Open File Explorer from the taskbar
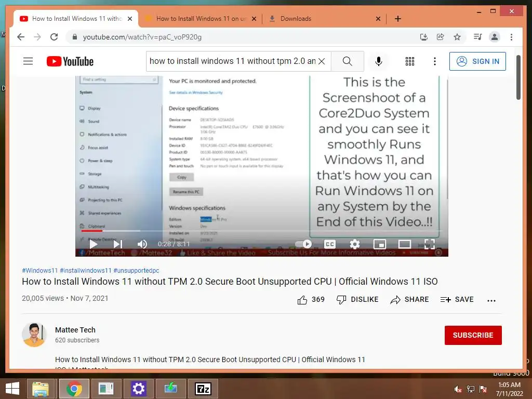This screenshot has height=399, width=532. (x=41, y=389)
